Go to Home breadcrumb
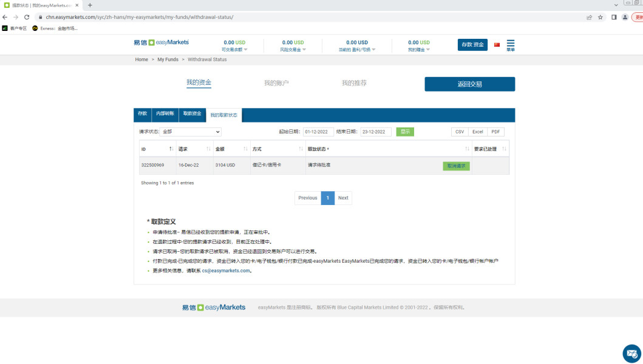The image size is (643, 364). click(x=141, y=59)
